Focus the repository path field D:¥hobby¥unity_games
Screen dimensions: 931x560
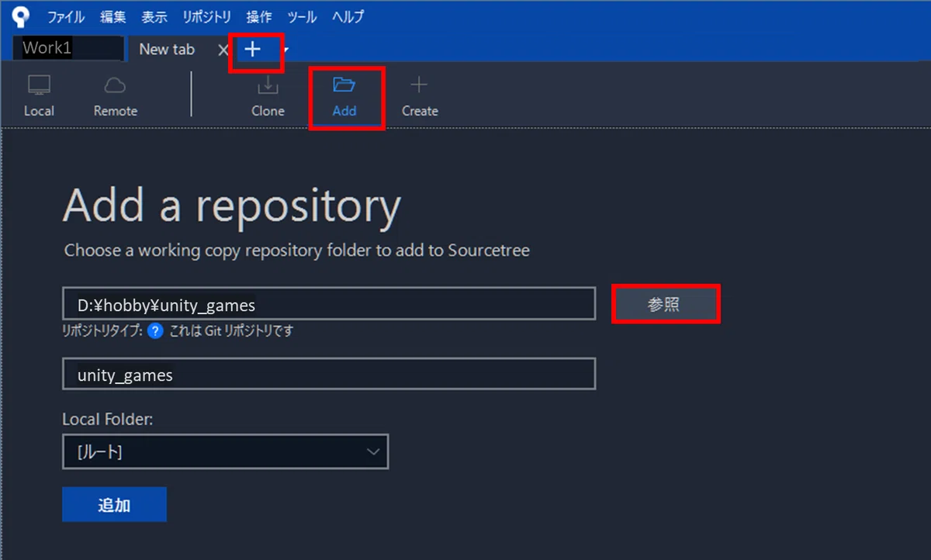(329, 303)
